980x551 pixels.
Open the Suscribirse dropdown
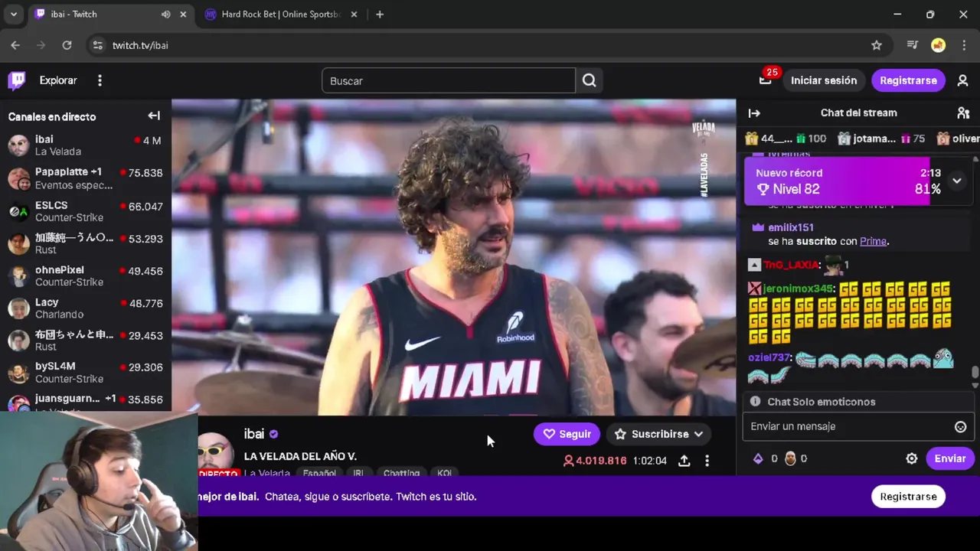[x=660, y=434]
